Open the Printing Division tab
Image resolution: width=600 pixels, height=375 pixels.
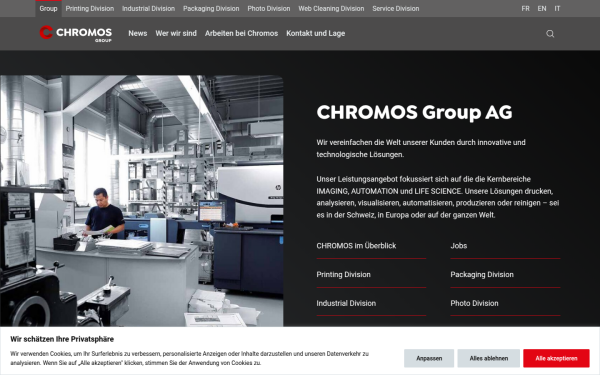point(90,8)
